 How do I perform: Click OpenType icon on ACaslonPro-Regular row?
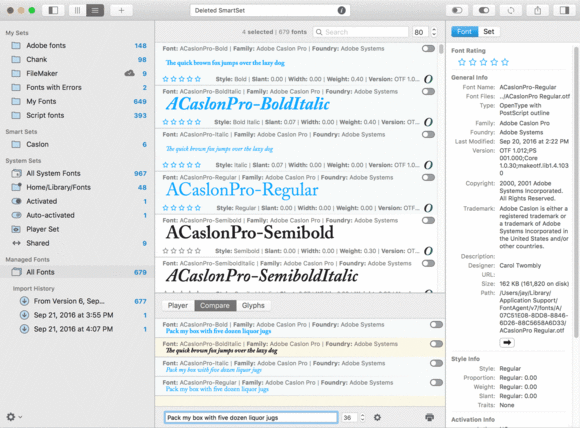tap(428, 208)
